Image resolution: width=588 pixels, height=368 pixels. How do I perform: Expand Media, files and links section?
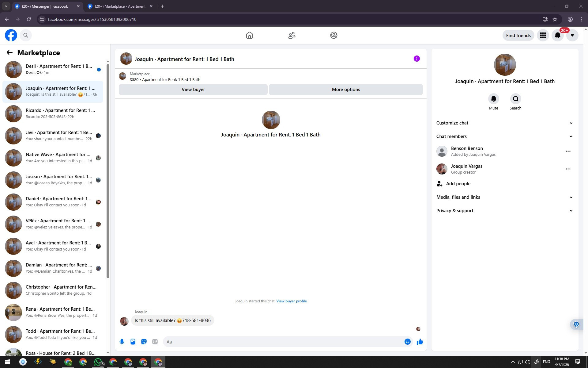[505, 197]
